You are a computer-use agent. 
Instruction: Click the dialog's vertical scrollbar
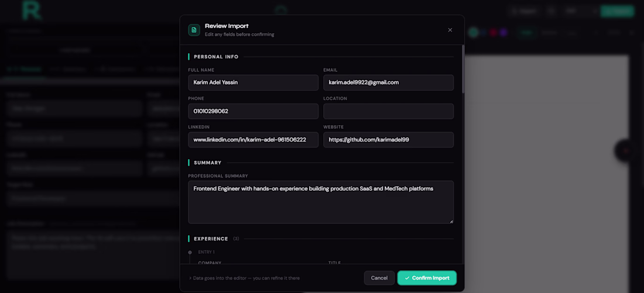pos(463,70)
